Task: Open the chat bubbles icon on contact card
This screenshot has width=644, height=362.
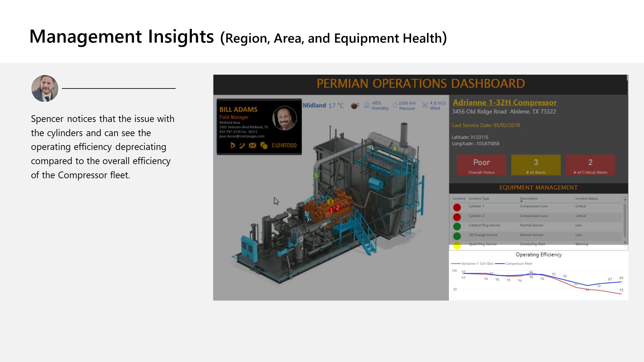Action: pyautogui.click(x=264, y=145)
